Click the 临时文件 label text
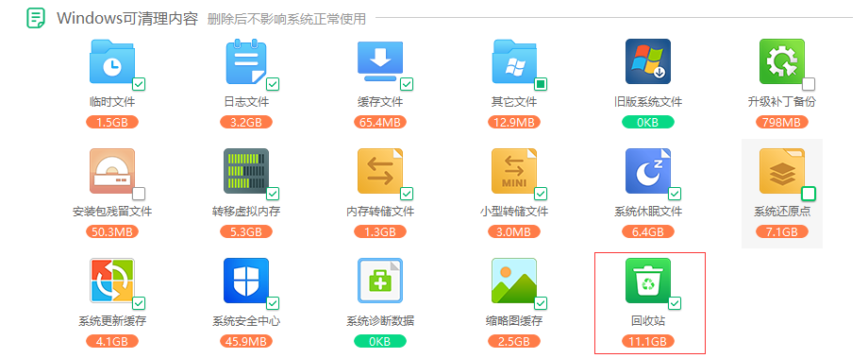868x358 pixels. [112, 102]
